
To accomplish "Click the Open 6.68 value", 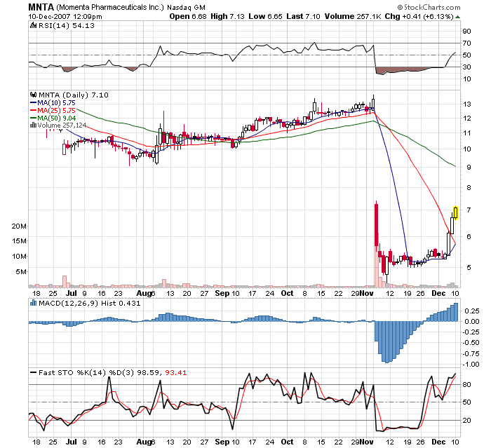I will [x=188, y=17].
